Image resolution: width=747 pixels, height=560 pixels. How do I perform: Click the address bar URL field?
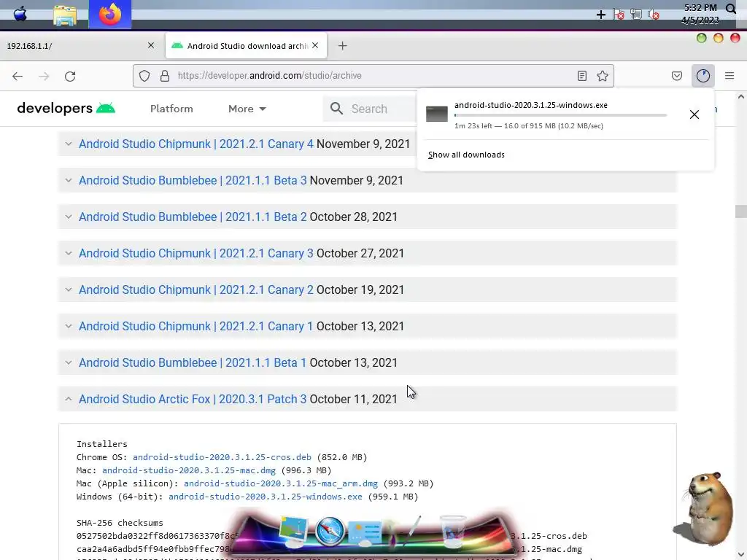point(373,76)
